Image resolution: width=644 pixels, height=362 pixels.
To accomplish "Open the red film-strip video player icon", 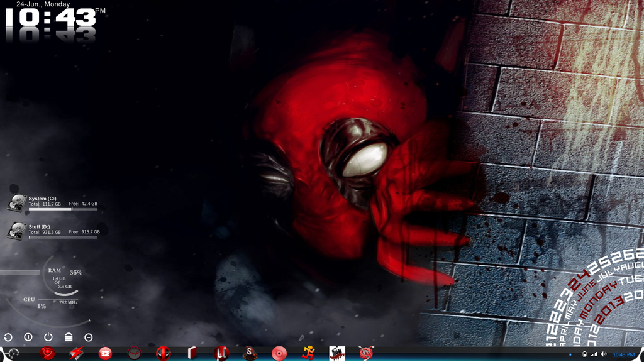I will tap(105, 353).
